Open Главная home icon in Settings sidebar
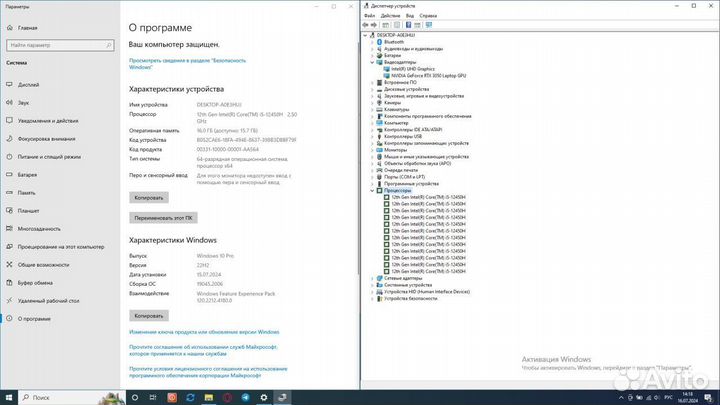720x405 pixels. [10, 28]
